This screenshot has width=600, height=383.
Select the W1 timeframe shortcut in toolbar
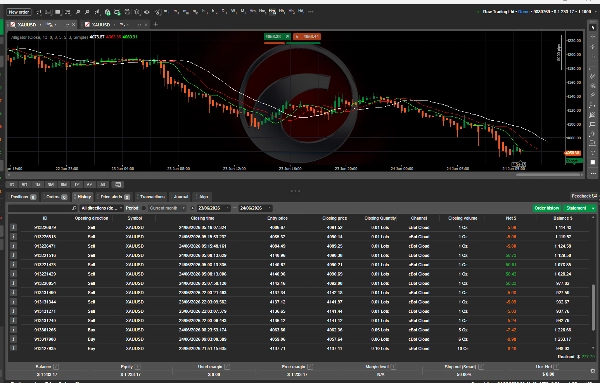[x=233, y=11]
